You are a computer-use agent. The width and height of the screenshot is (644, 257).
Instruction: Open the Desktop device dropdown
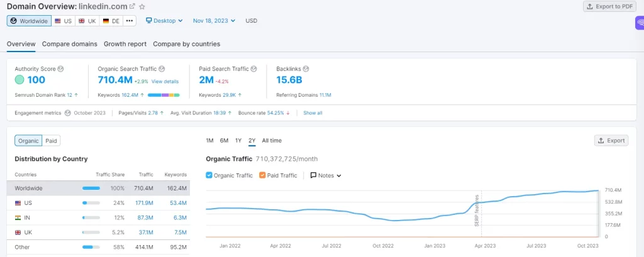[164, 21]
